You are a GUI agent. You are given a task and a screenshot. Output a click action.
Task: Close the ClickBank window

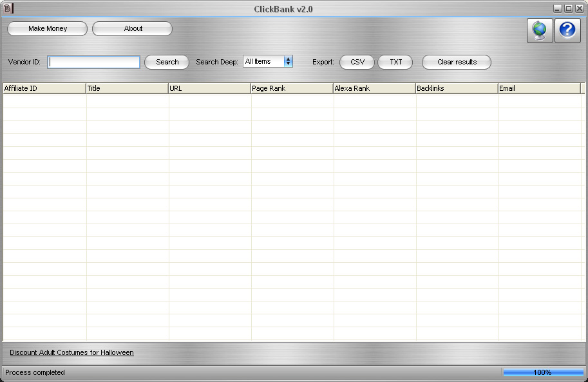tap(580, 8)
